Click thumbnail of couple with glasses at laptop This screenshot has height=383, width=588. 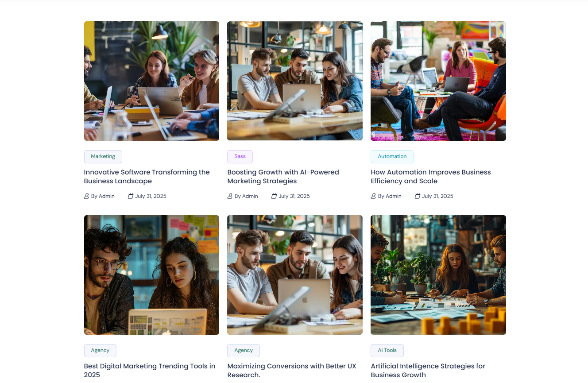(x=151, y=275)
